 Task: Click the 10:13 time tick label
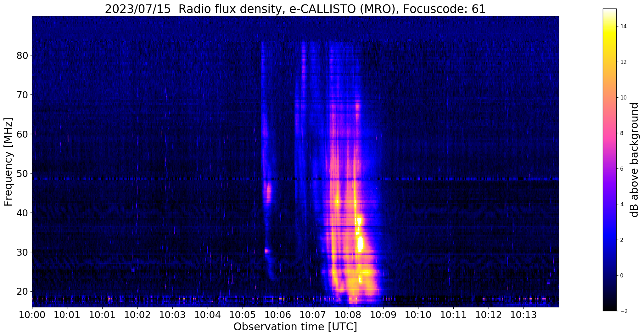tap(524, 315)
